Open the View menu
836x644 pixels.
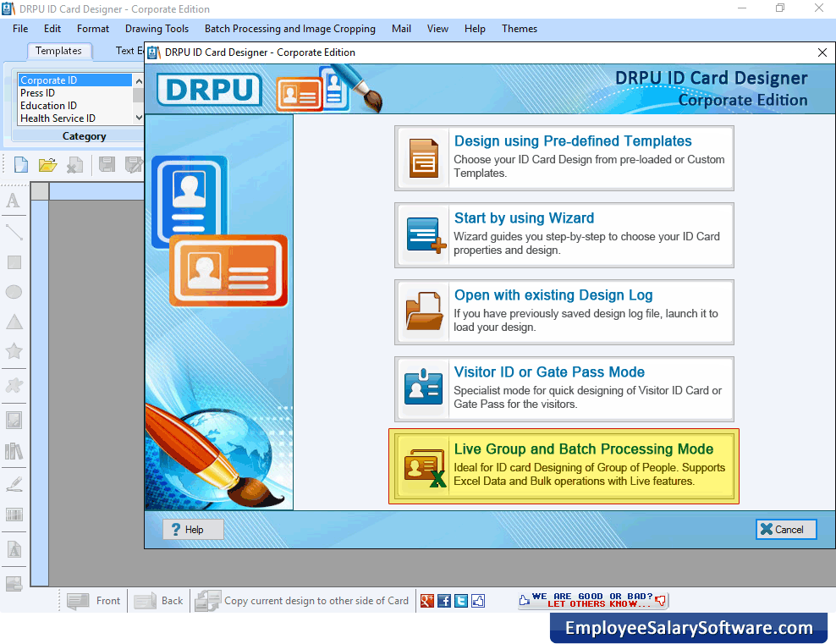[x=437, y=29]
